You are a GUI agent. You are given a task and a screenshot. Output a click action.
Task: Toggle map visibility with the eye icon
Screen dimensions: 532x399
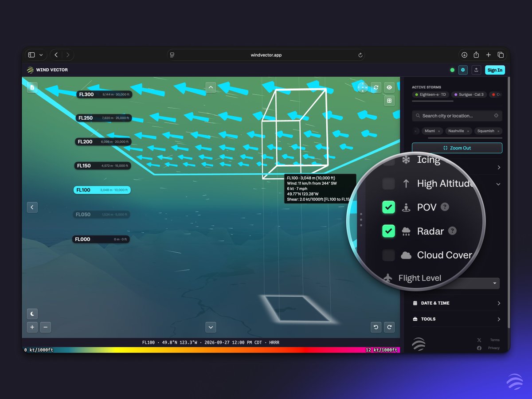[x=389, y=87]
